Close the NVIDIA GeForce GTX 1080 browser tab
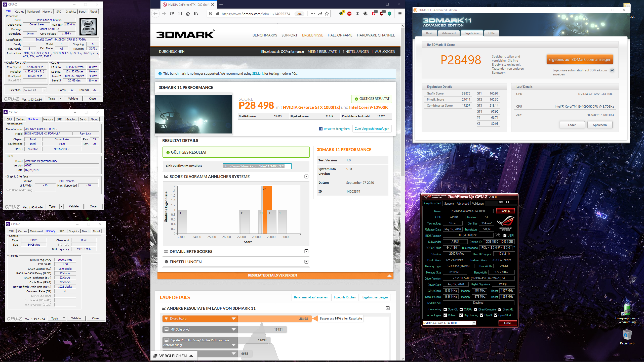The height and width of the screenshot is (362, 644). tap(213, 5)
